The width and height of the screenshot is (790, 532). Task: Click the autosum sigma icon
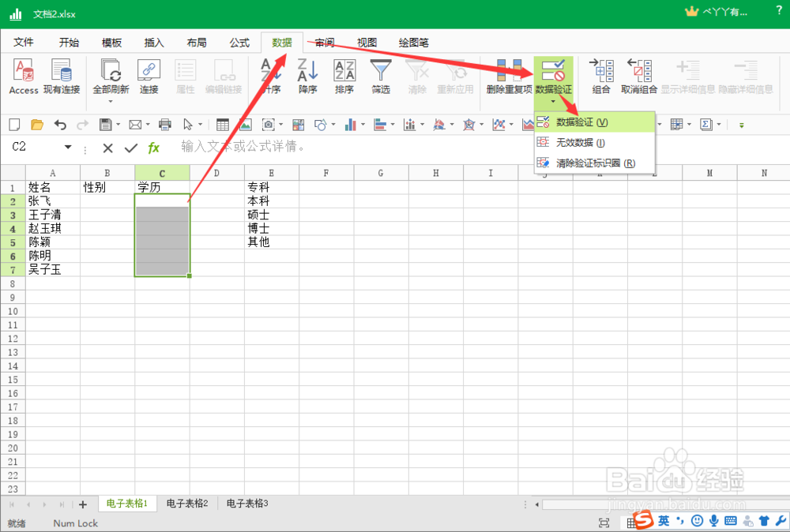coord(705,125)
